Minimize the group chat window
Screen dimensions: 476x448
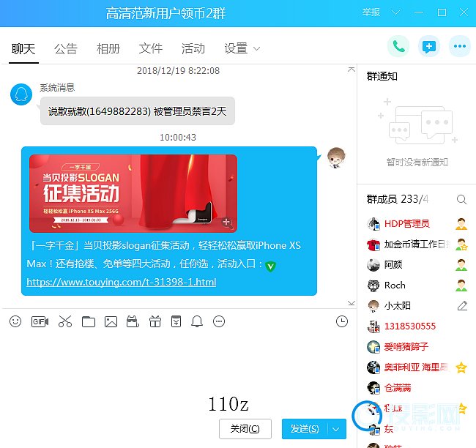pos(419,12)
